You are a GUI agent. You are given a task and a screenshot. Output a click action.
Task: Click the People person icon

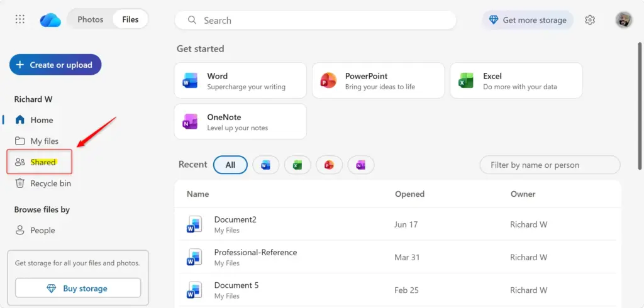[19, 231]
